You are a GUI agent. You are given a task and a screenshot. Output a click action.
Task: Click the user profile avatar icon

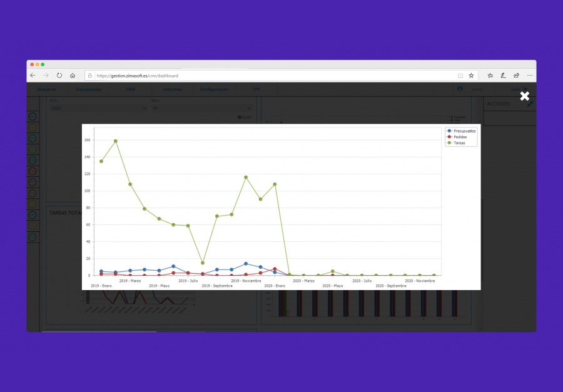[x=460, y=89]
